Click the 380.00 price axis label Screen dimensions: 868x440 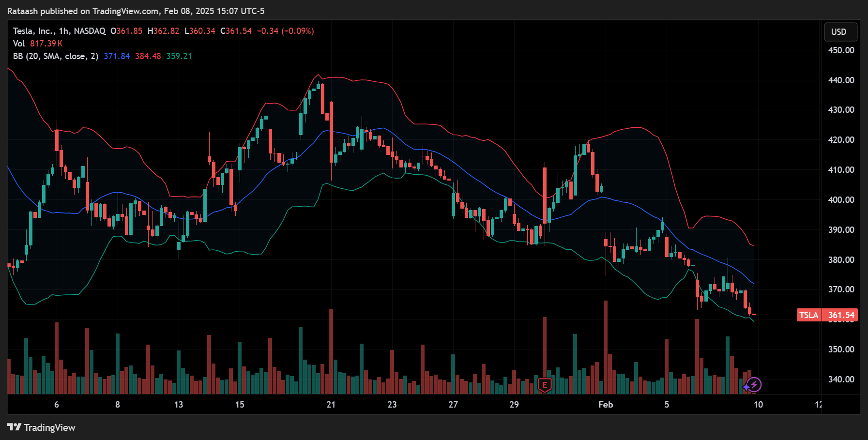[x=841, y=260]
